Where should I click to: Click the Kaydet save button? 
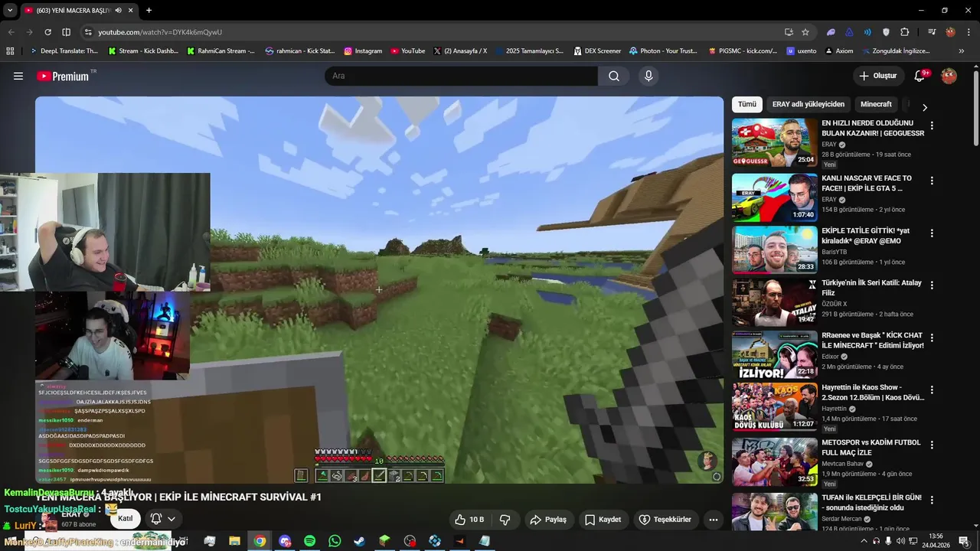[x=603, y=520]
